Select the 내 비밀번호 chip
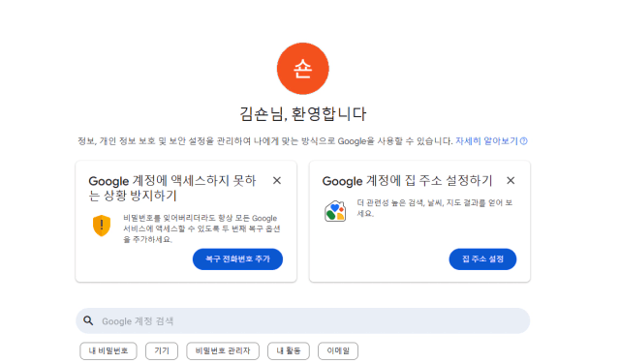The height and width of the screenshot is (364, 620). point(108,351)
